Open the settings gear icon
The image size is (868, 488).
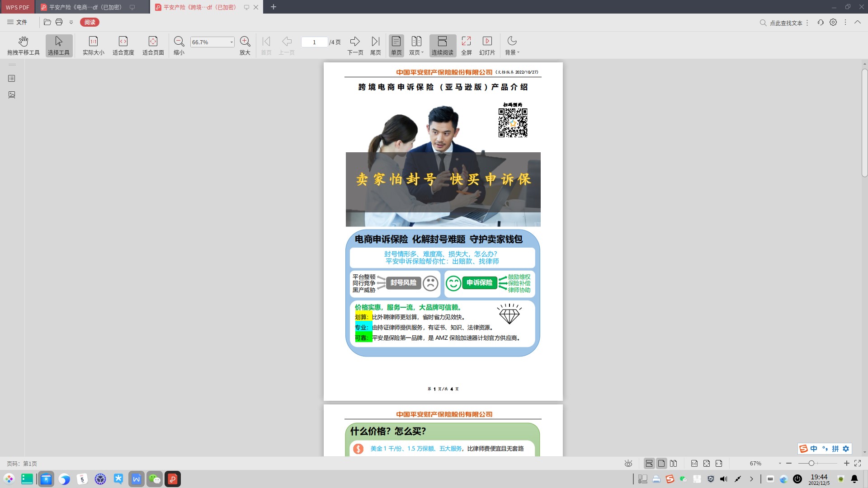tap(833, 22)
